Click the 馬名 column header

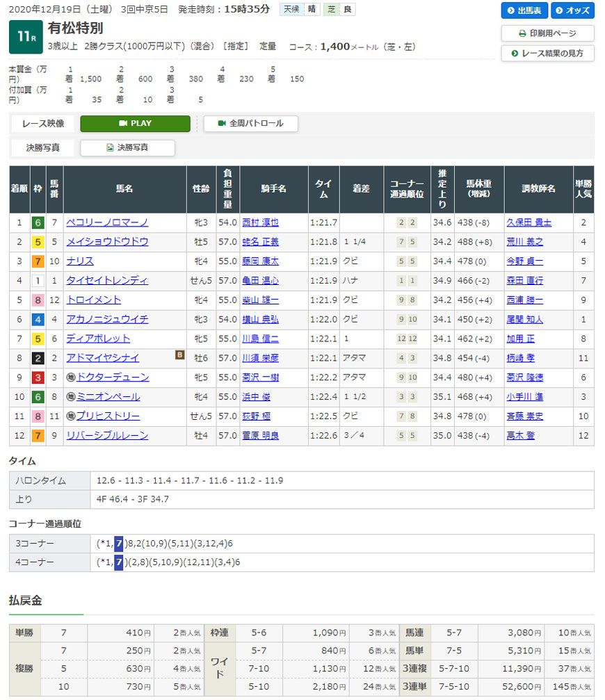[124, 189]
